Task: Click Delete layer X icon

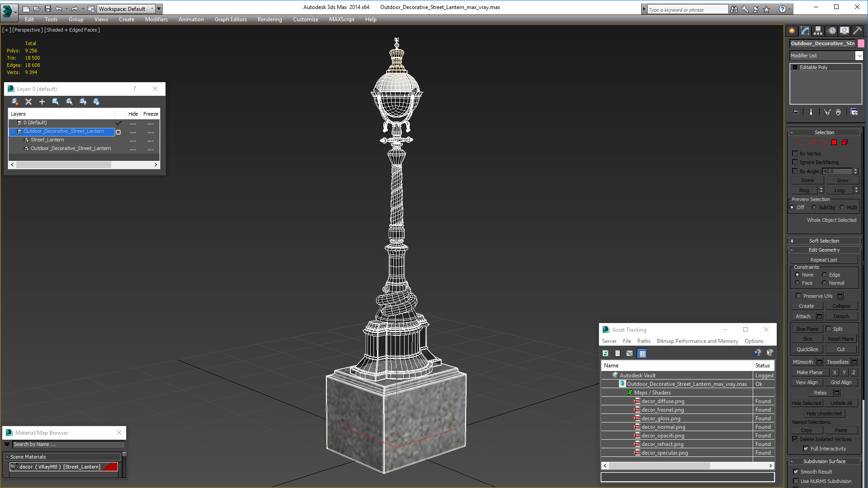Action: pos(28,102)
